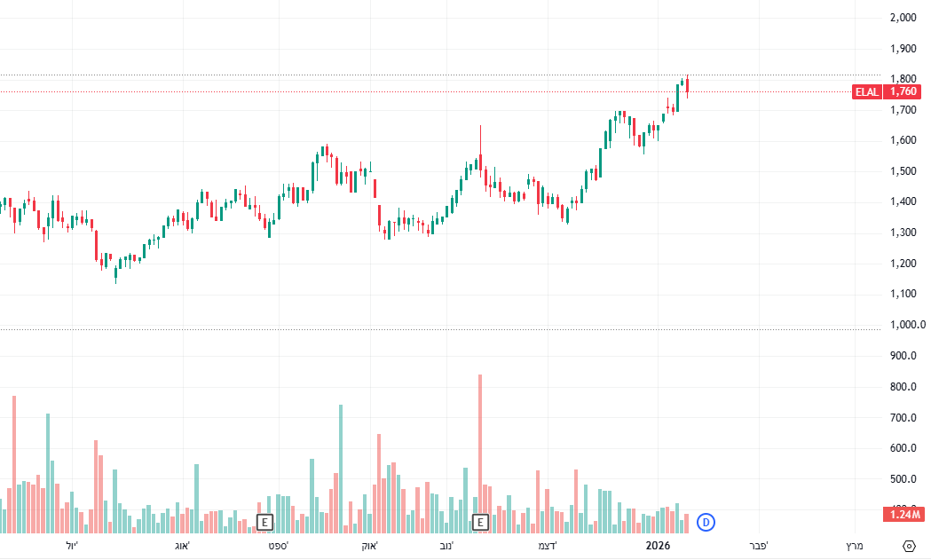The image size is (931, 560).
Task: Click the יול month label on time axis
Action: 72,545
